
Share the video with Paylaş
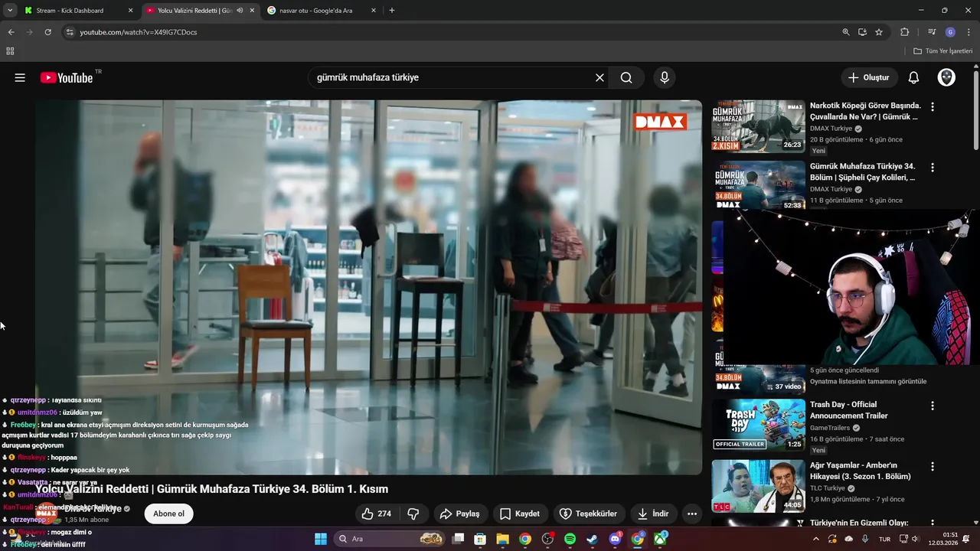(459, 514)
